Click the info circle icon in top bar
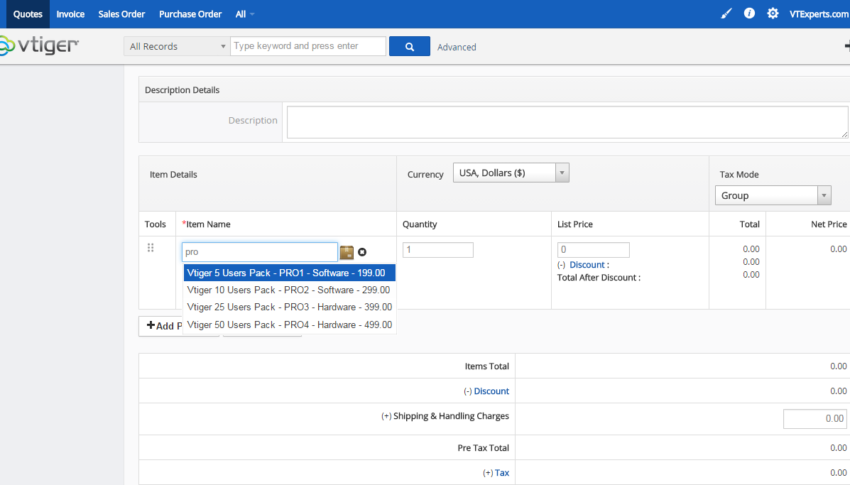850x485 pixels. tap(749, 14)
